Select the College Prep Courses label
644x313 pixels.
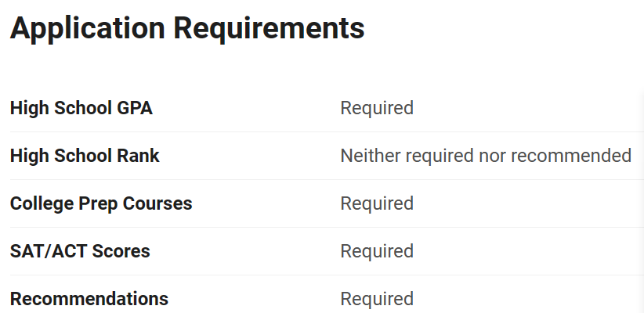101,203
